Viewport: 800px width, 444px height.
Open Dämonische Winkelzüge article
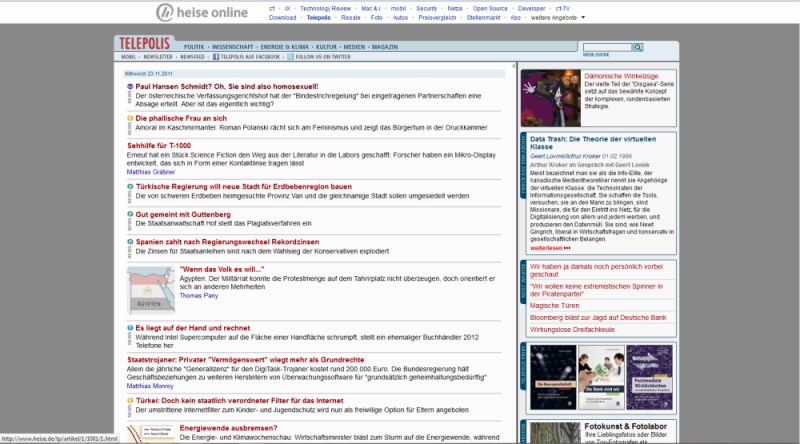[x=621, y=76]
